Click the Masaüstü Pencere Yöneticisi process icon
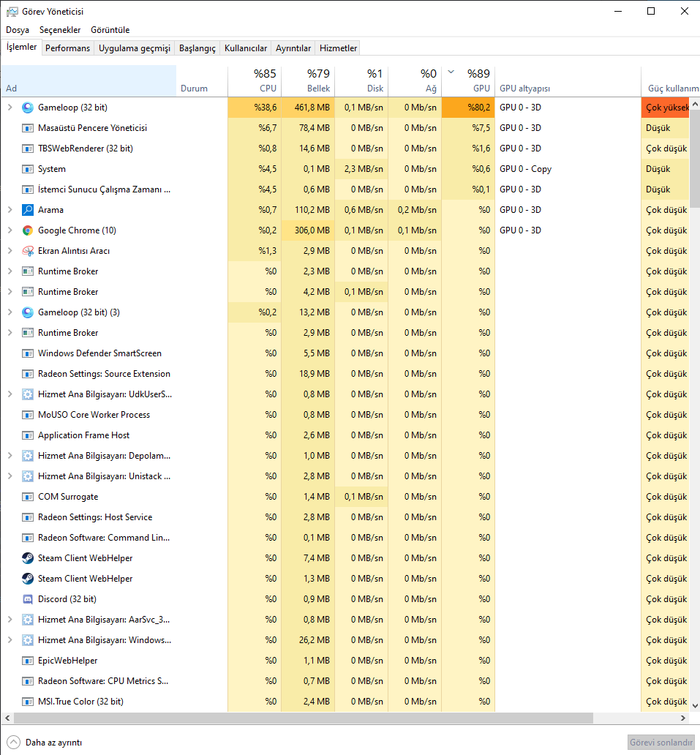Viewport: 700px width, 755px height. (x=28, y=128)
